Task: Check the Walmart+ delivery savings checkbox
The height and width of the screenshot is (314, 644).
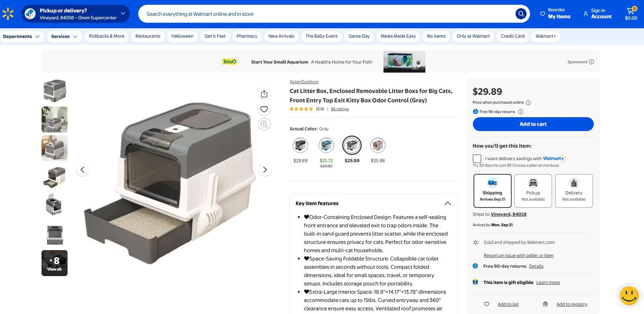Action: (x=477, y=158)
